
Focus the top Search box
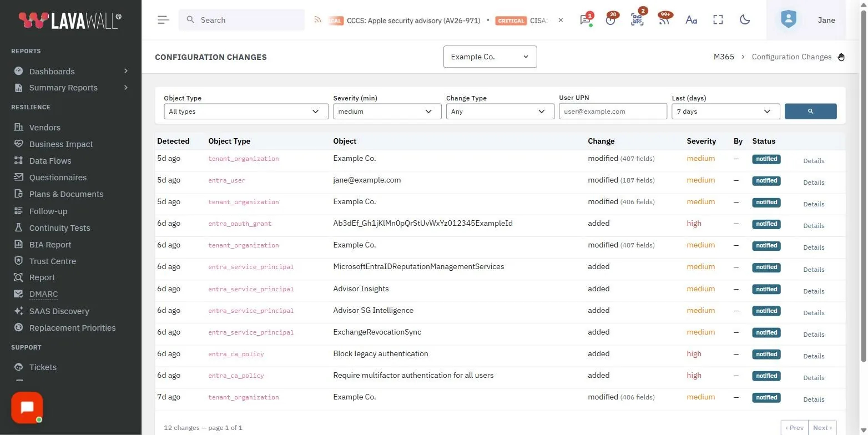coord(241,20)
